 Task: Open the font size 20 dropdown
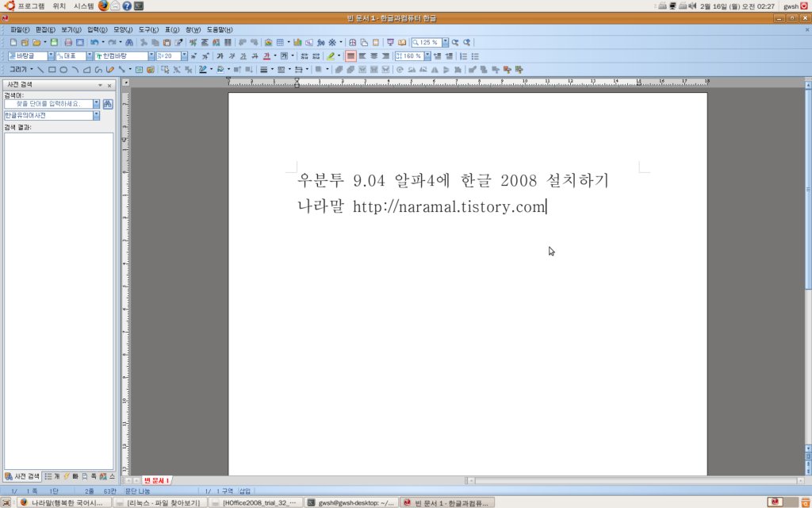[x=184, y=56]
